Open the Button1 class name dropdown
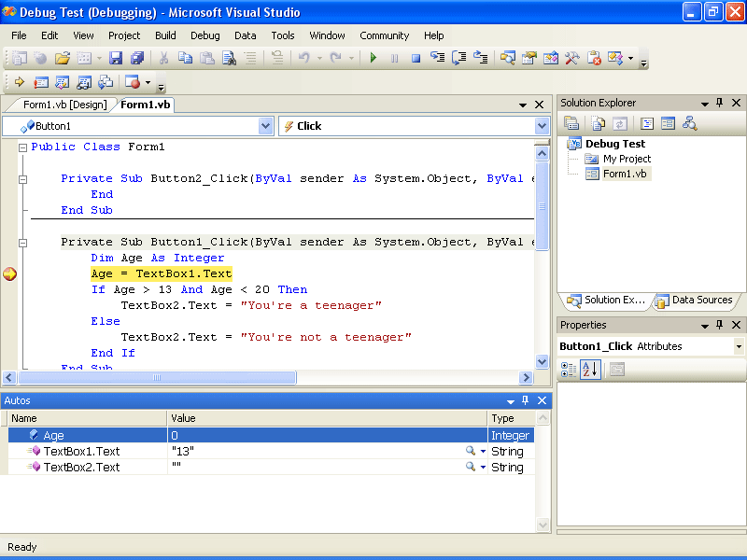This screenshot has width=747, height=560. click(265, 126)
